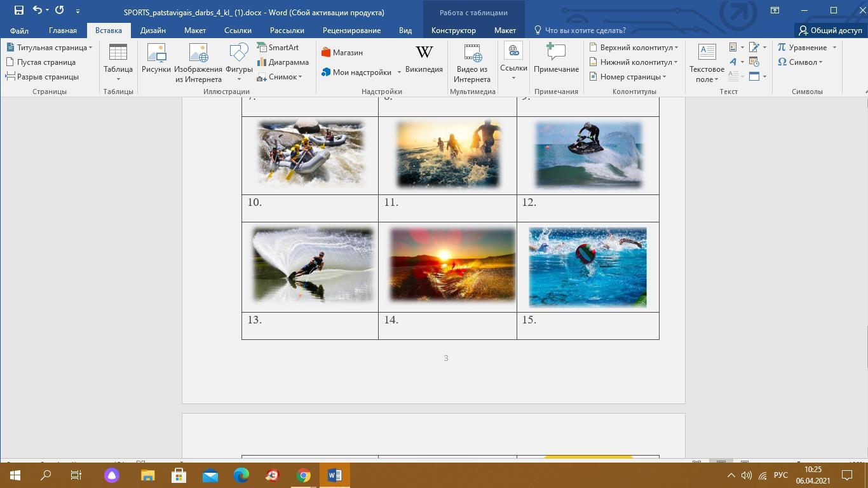
Task: Click the Диаграмма chart icon
Action: (283, 62)
